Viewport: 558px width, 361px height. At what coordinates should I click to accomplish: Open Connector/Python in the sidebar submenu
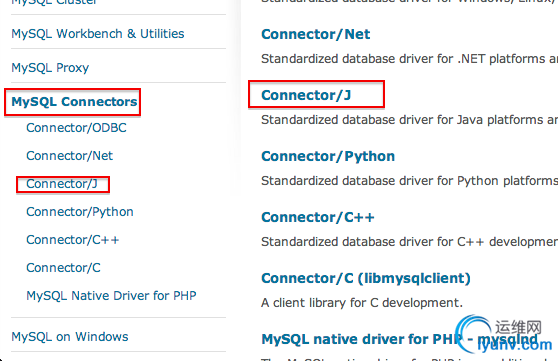click(80, 212)
